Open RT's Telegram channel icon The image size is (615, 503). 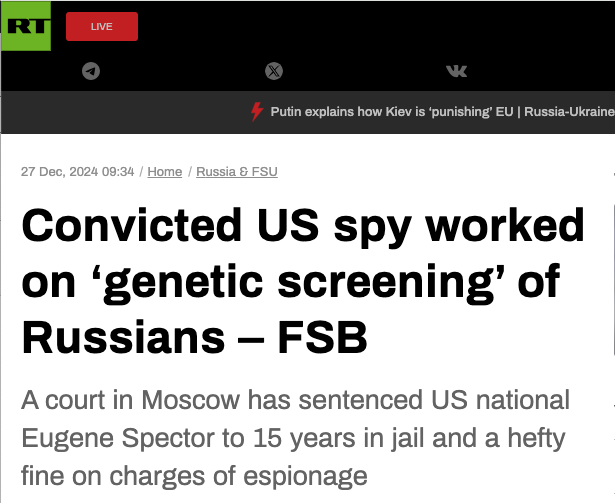pyautogui.click(x=91, y=71)
